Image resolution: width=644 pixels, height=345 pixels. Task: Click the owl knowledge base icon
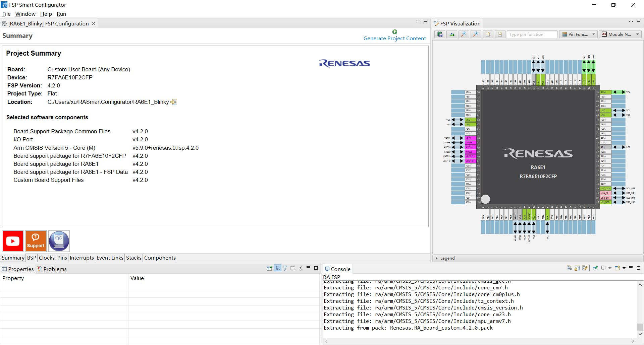[x=59, y=241]
